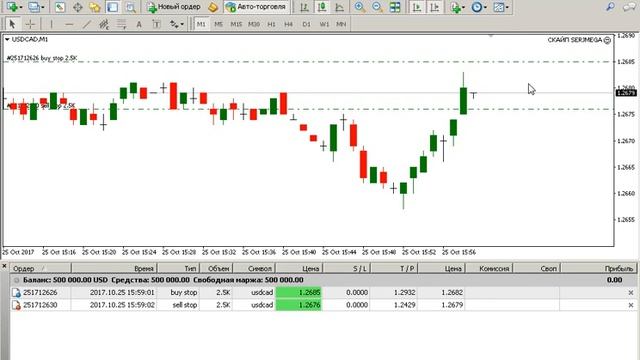The image size is (640, 360).
Task: Delete buy stop order row using its X
Action: pos(631,293)
